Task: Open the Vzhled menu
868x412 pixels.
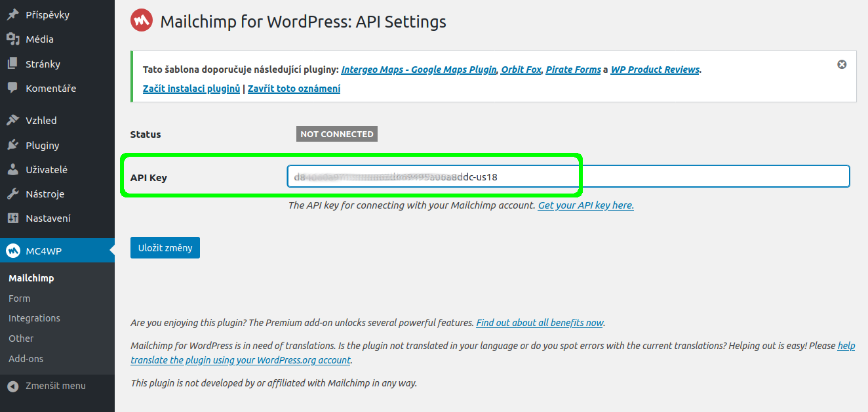Action: coord(57,120)
